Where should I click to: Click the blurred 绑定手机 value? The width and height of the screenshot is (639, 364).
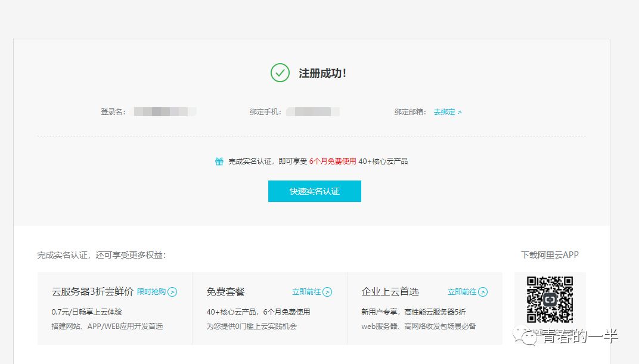pyautogui.click(x=313, y=111)
